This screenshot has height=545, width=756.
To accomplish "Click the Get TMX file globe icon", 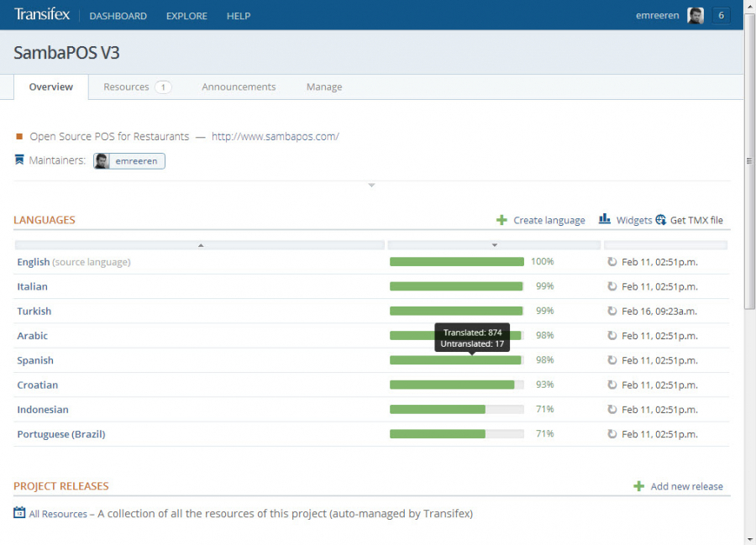I will pos(661,220).
